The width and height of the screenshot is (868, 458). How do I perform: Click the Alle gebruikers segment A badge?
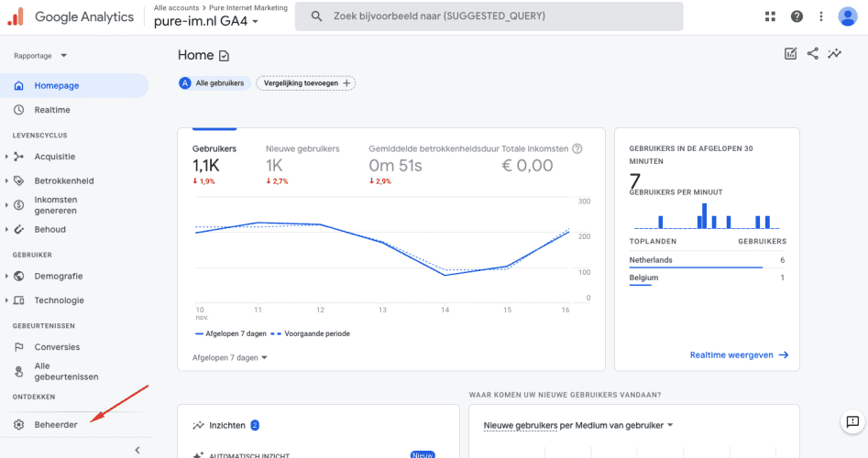185,83
